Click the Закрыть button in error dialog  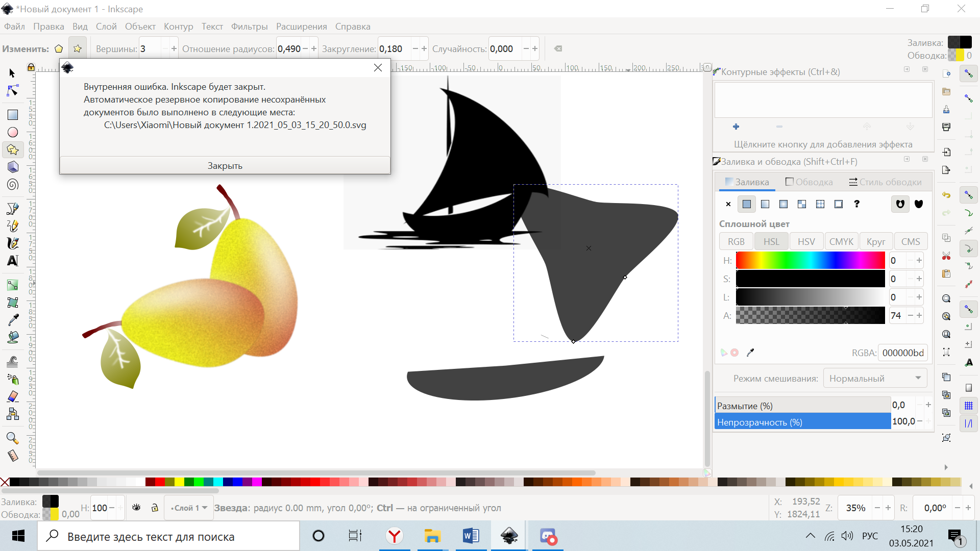pyautogui.click(x=225, y=166)
